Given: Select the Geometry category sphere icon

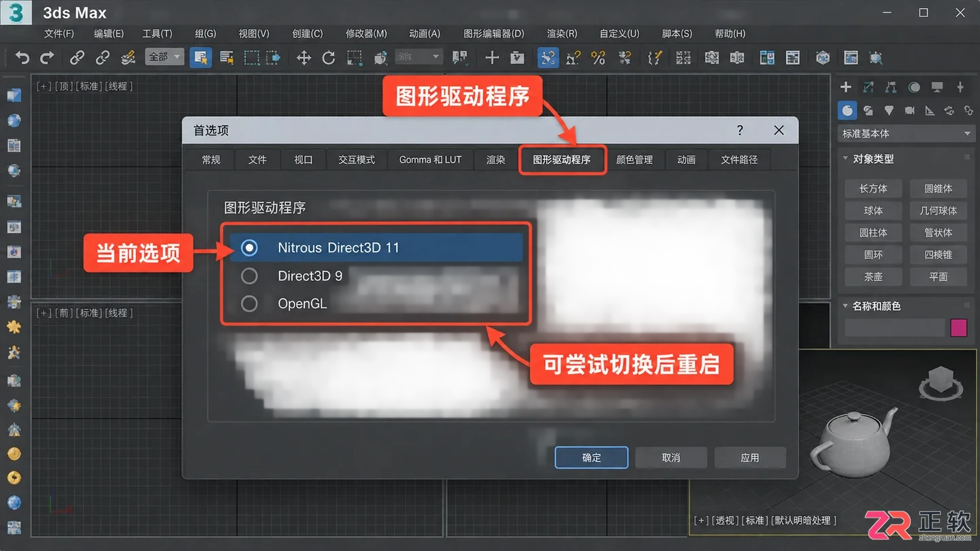Looking at the screenshot, I should coord(847,110).
